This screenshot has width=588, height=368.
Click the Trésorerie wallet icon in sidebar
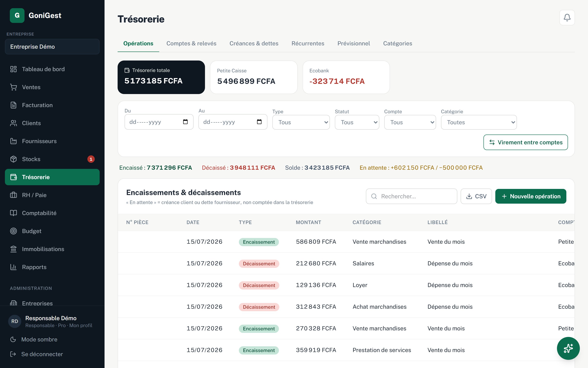click(x=13, y=177)
